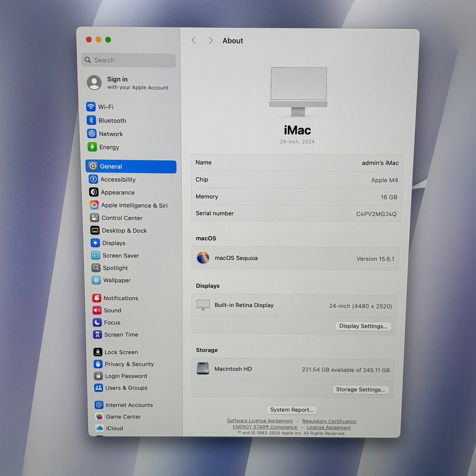
Task: Open Apple Intelligence & Siri settings
Action: [x=95, y=205]
